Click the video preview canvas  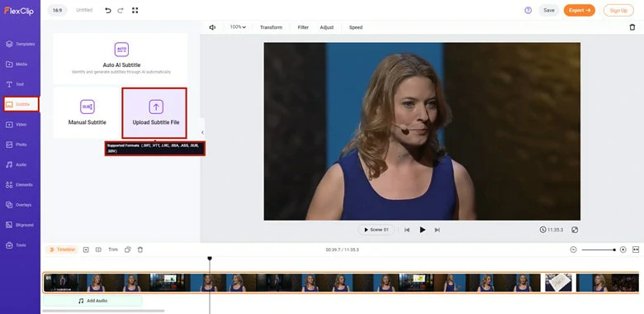coord(422,131)
